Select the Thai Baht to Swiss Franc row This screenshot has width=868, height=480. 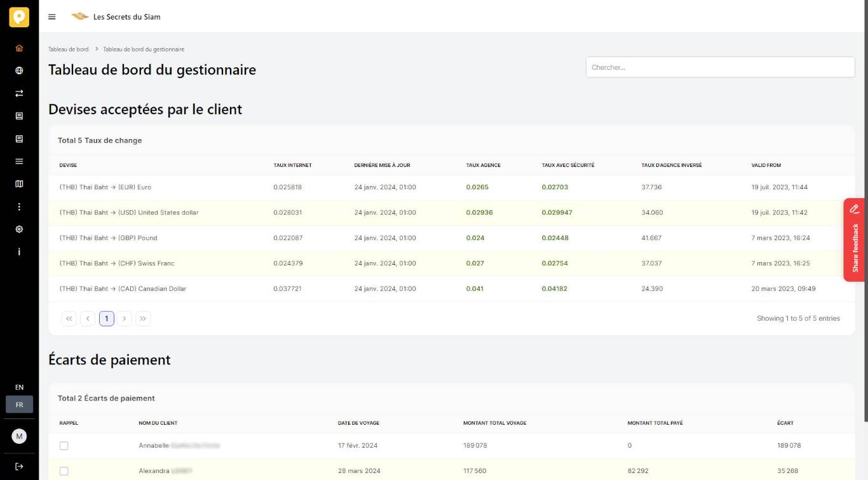(452, 263)
